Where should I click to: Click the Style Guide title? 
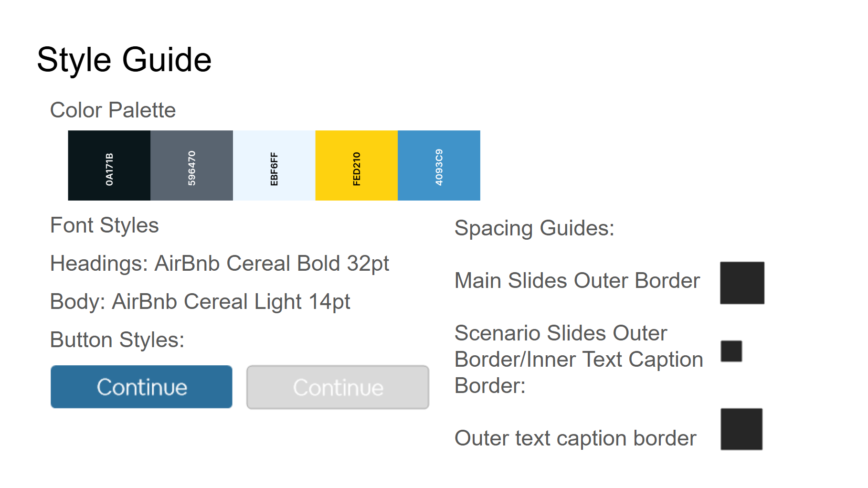click(x=124, y=60)
